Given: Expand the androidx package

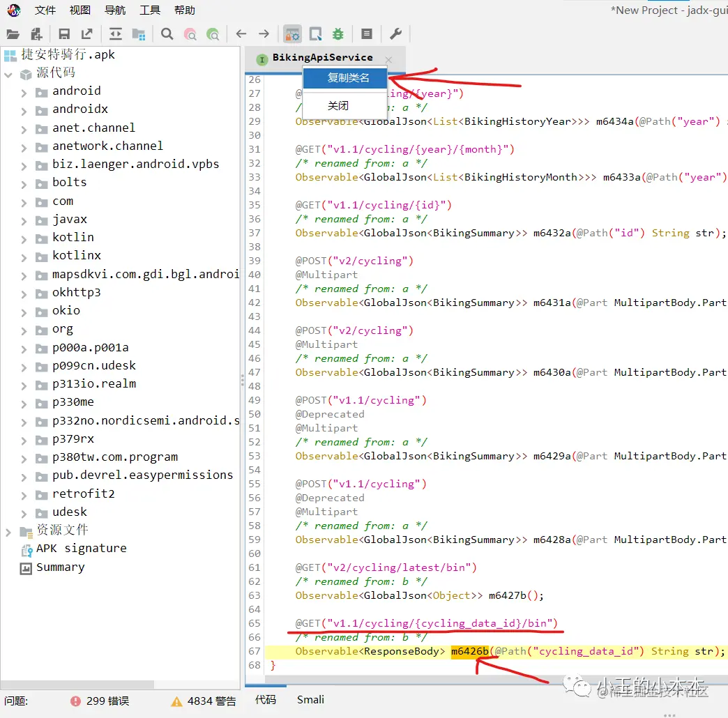Looking at the screenshot, I should pos(24,111).
